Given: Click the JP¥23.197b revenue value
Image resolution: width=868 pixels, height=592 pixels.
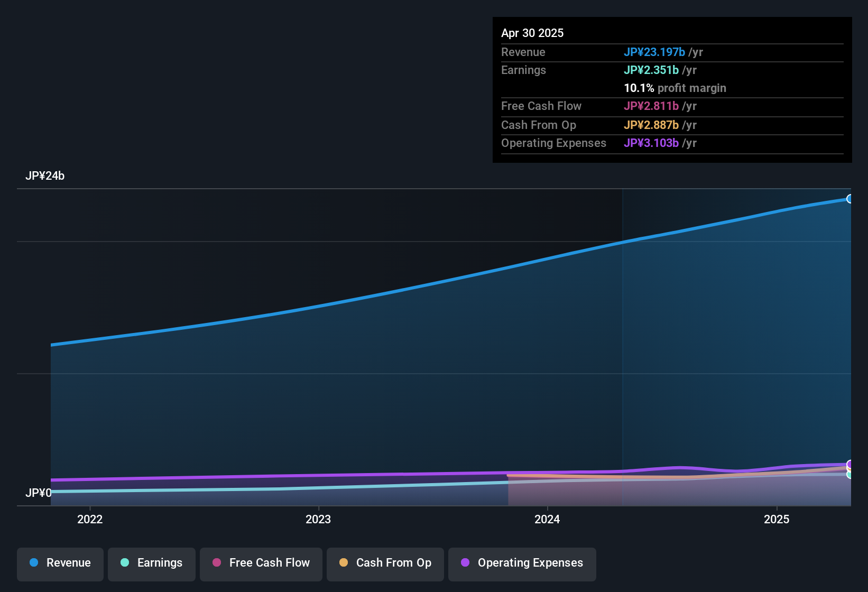Looking at the screenshot, I should click(x=654, y=52).
